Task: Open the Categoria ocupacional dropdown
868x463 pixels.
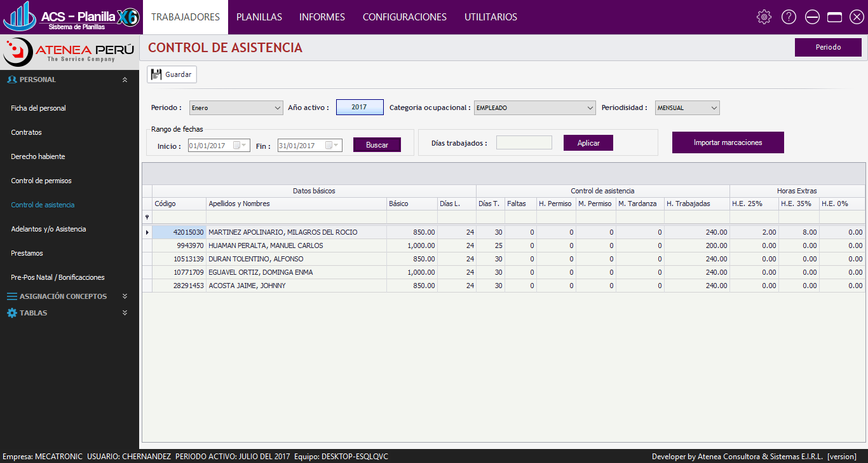Action: coord(590,108)
